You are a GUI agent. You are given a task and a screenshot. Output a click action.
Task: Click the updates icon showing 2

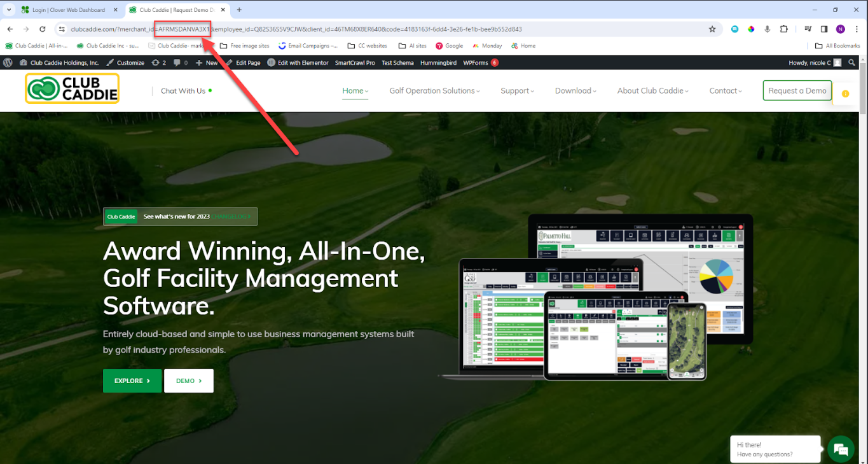coord(159,63)
